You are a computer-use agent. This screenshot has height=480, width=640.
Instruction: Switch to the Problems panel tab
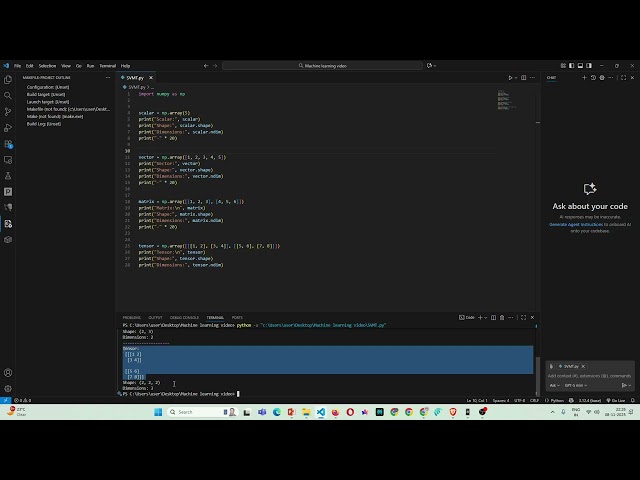[131, 318]
